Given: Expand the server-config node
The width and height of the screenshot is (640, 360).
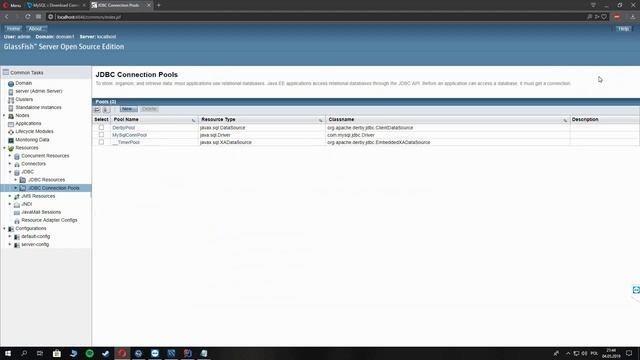Looking at the screenshot, I should (10, 244).
